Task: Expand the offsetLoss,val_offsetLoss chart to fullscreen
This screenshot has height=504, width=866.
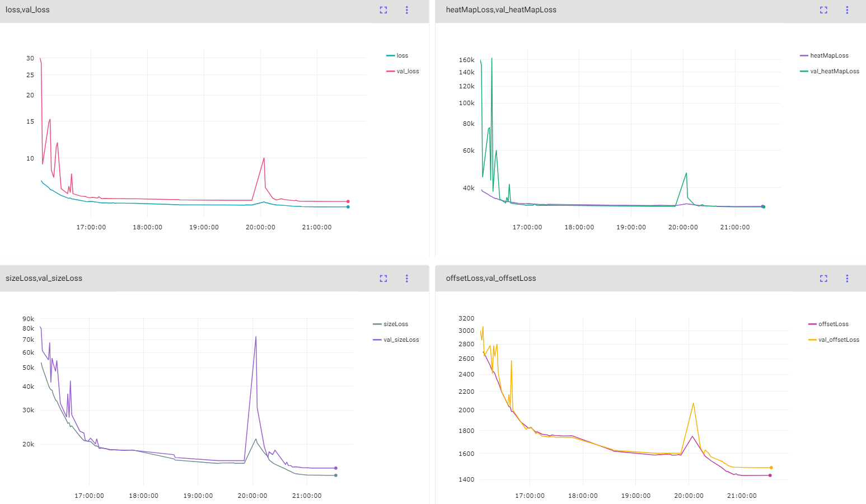Action: (x=823, y=279)
